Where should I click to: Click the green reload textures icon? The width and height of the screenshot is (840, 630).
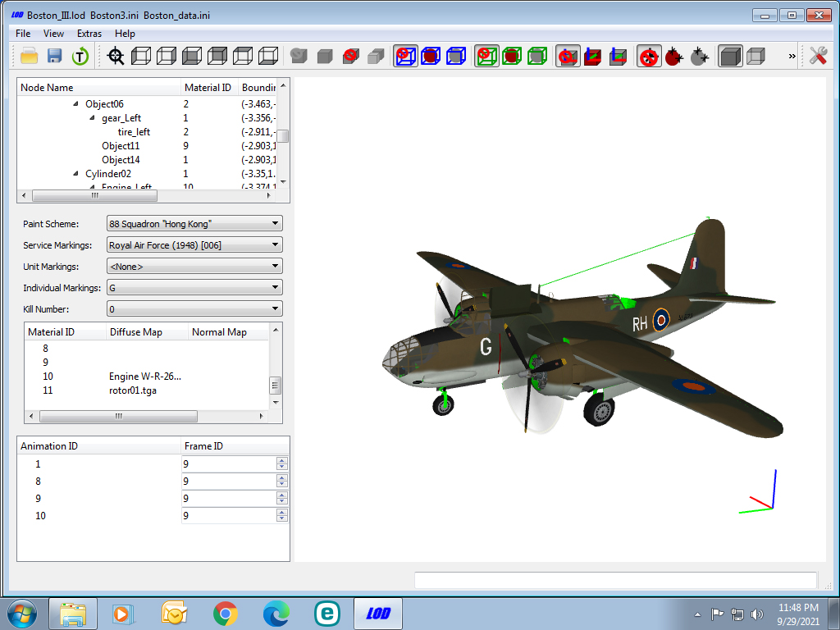tap(80, 56)
